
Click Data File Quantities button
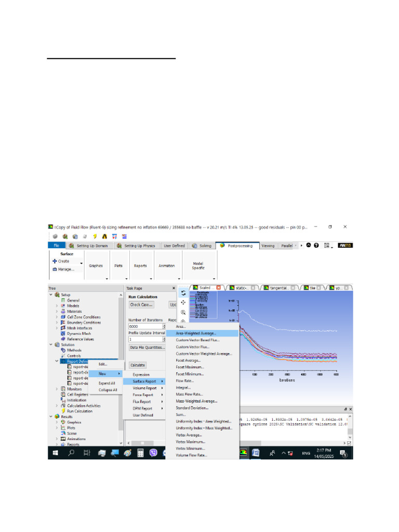click(x=147, y=348)
